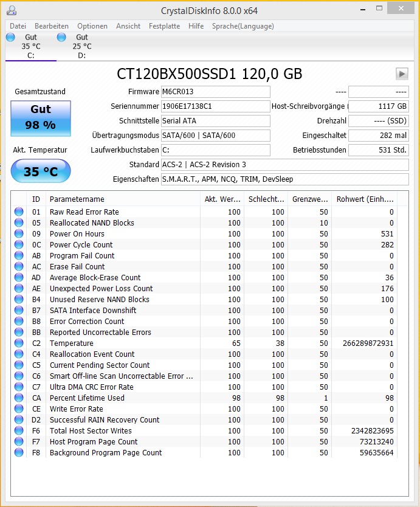
Task: Click status icon of Power Cycle Count
Action: tap(19, 244)
